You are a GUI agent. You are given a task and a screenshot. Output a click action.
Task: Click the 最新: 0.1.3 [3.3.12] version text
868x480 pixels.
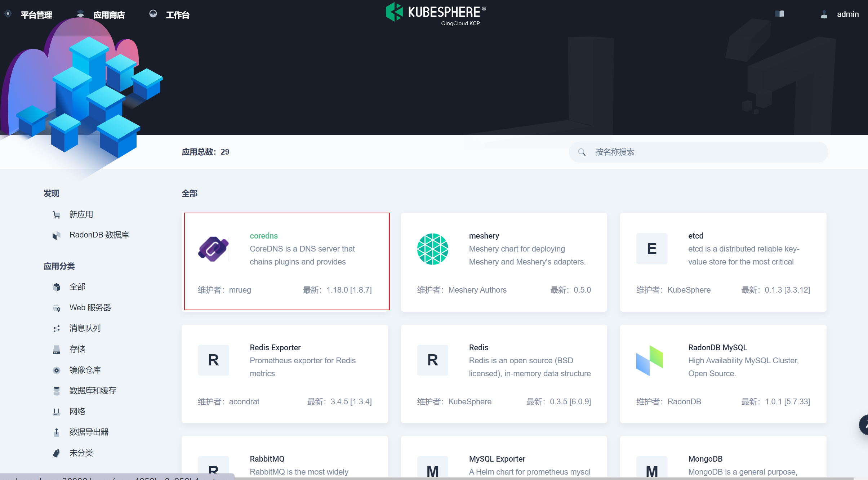[775, 290]
